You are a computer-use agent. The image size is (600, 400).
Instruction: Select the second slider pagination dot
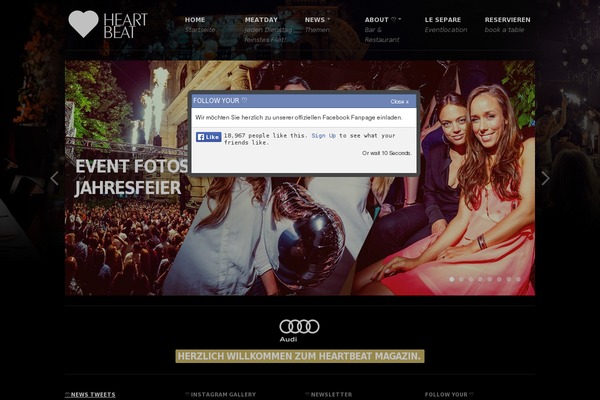tap(461, 279)
